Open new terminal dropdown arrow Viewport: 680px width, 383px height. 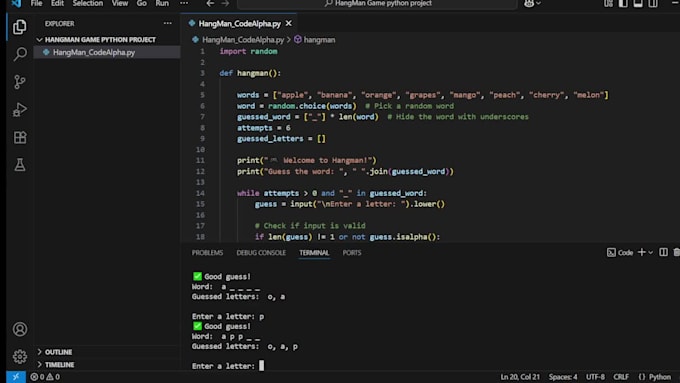pyautogui.click(x=651, y=252)
